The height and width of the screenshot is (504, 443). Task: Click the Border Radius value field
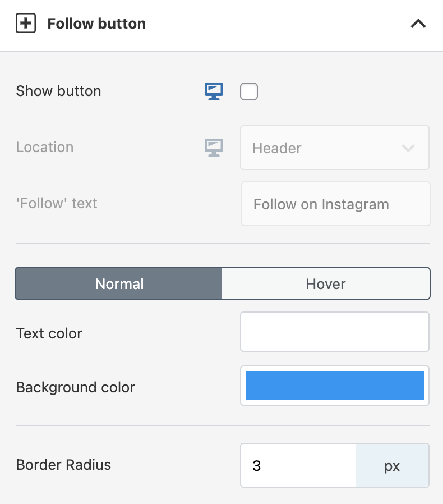298,466
